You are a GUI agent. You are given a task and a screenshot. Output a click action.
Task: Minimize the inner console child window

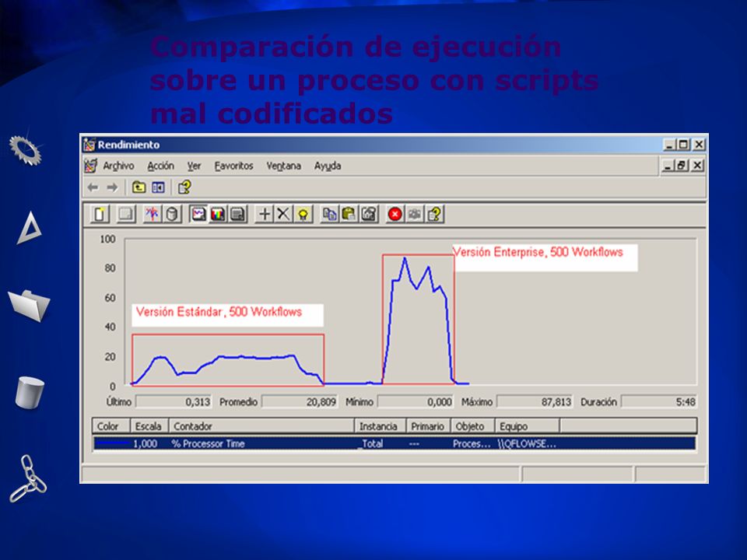pyautogui.click(x=668, y=165)
